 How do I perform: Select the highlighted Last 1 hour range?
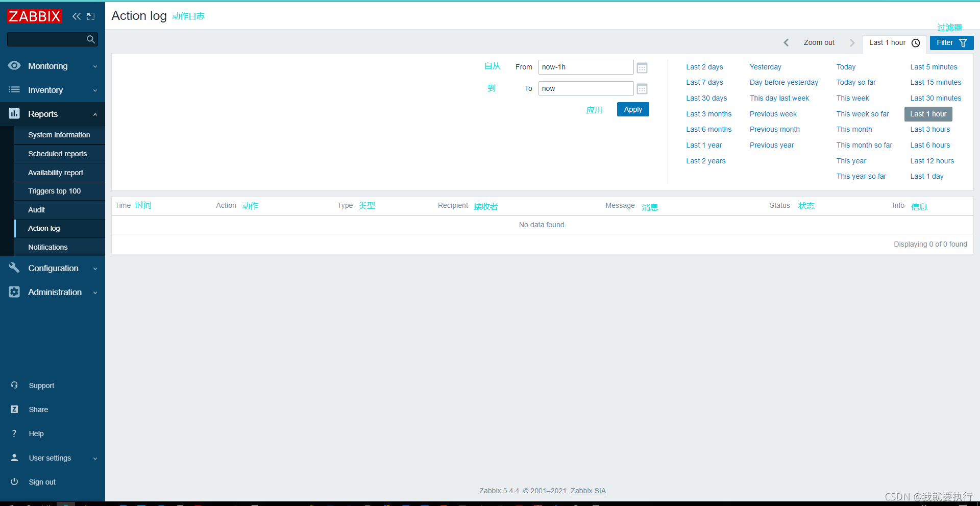[x=928, y=114]
